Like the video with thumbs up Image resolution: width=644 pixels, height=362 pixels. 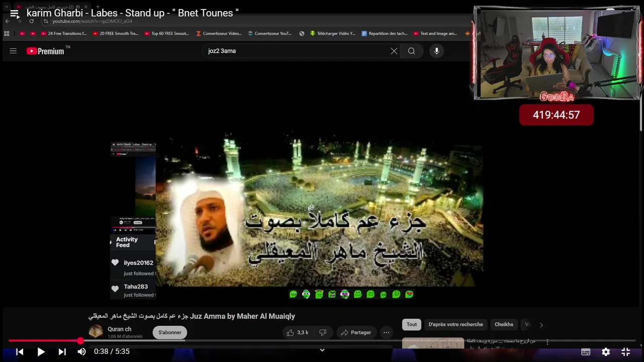pyautogui.click(x=290, y=332)
